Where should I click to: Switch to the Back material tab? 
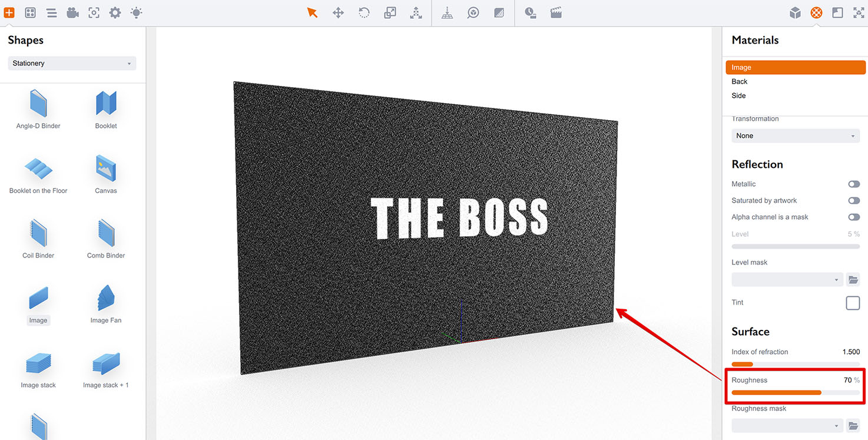coord(741,81)
